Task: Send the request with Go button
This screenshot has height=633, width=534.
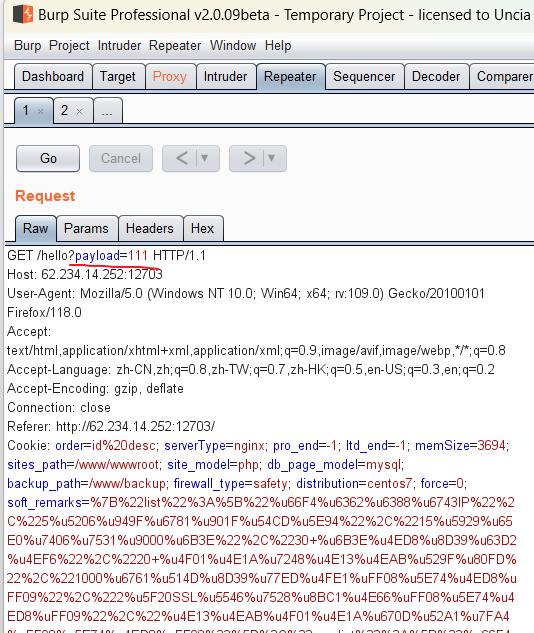Action: tap(48, 159)
